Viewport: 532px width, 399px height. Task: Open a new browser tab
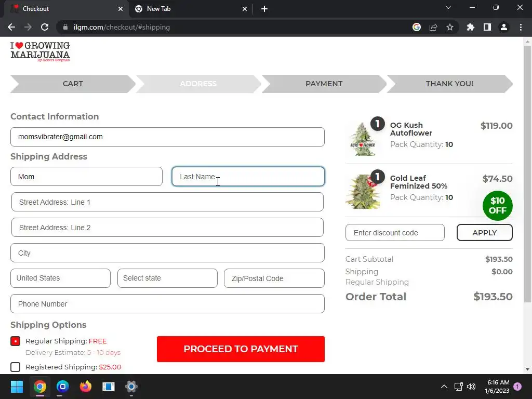tap(264, 9)
